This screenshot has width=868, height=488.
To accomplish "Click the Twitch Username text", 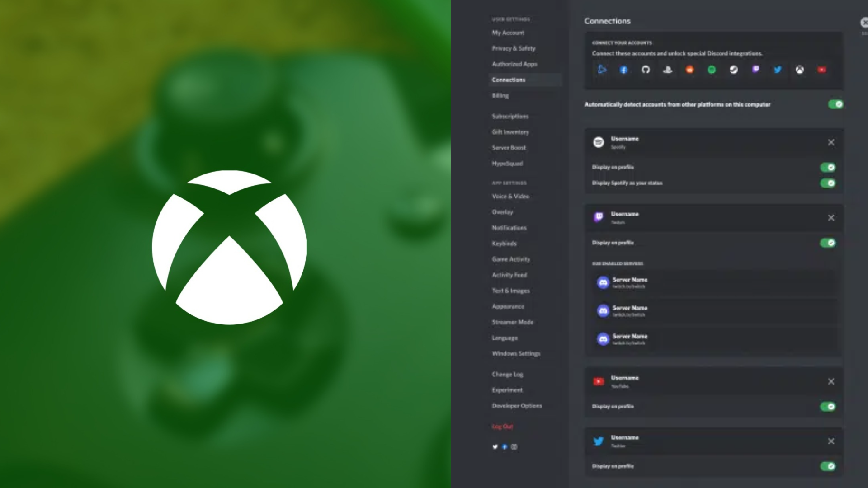I will point(625,214).
